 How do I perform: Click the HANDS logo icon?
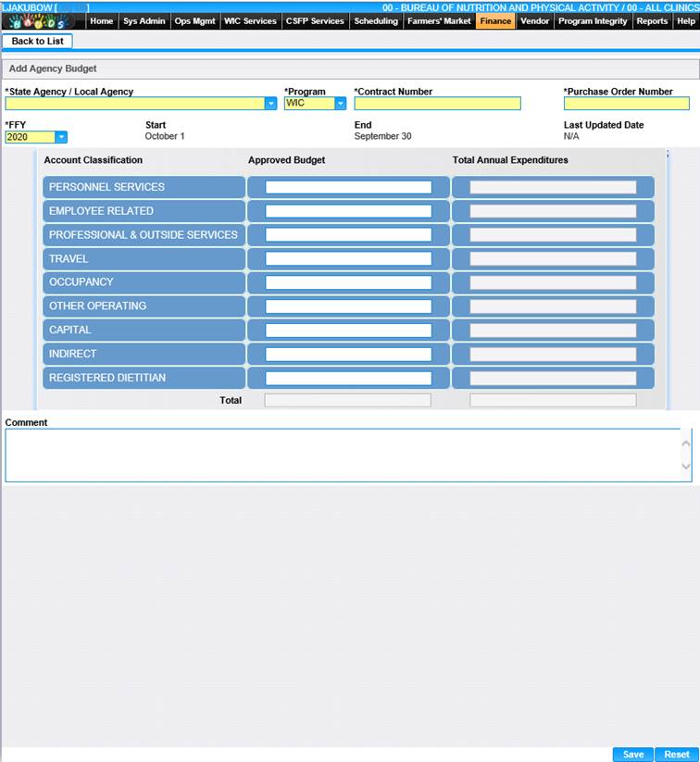[38, 21]
